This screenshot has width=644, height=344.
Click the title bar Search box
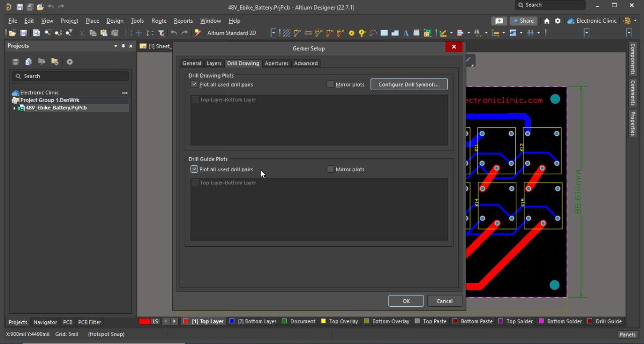coord(550,5)
